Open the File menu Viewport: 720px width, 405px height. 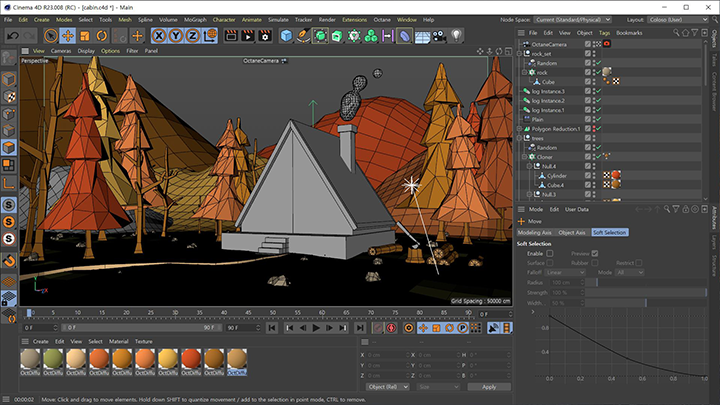(x=8, y=20)
